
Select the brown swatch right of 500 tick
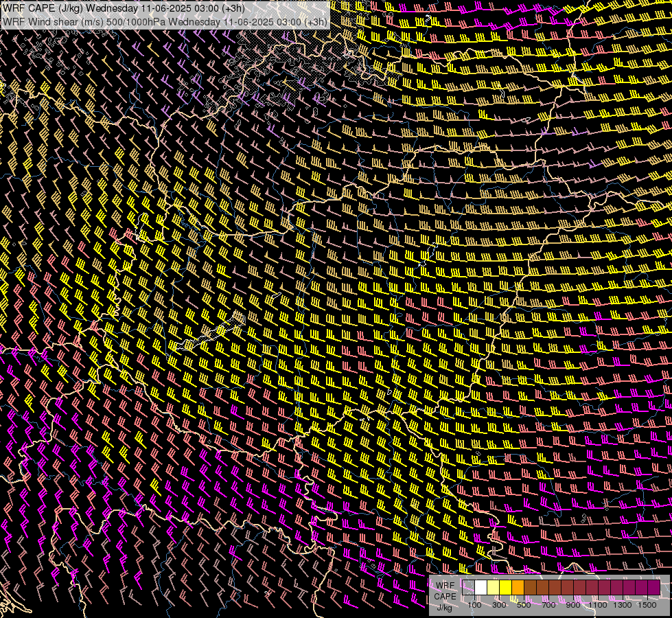530,588
